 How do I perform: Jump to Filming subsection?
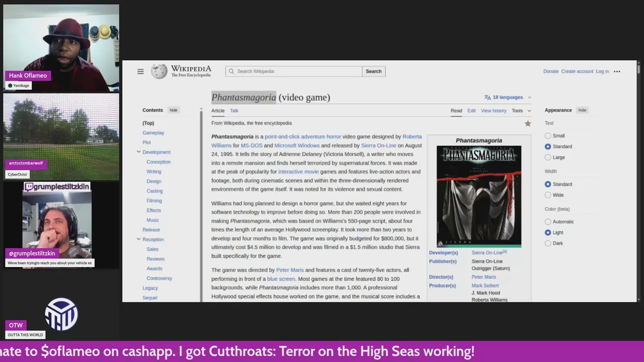(x=154, y=201)
